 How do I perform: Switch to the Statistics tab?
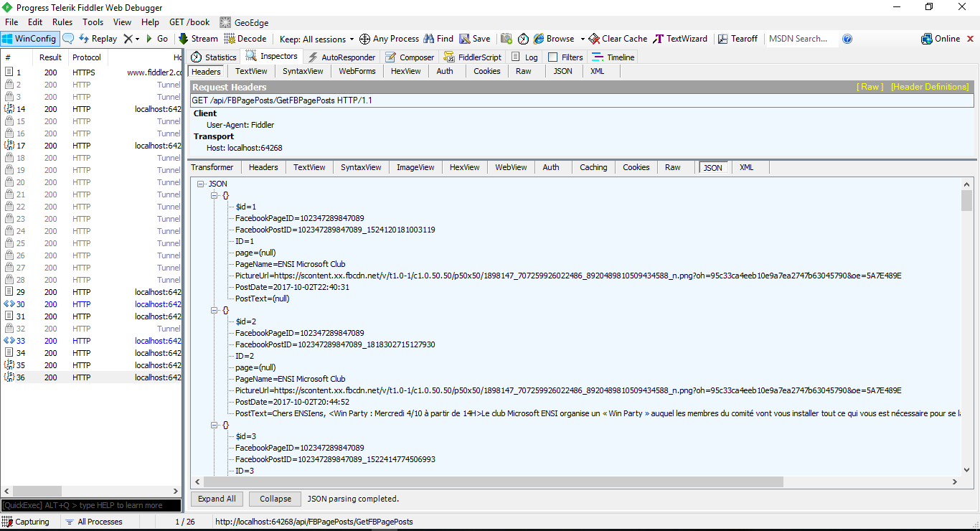click(213, 57)
